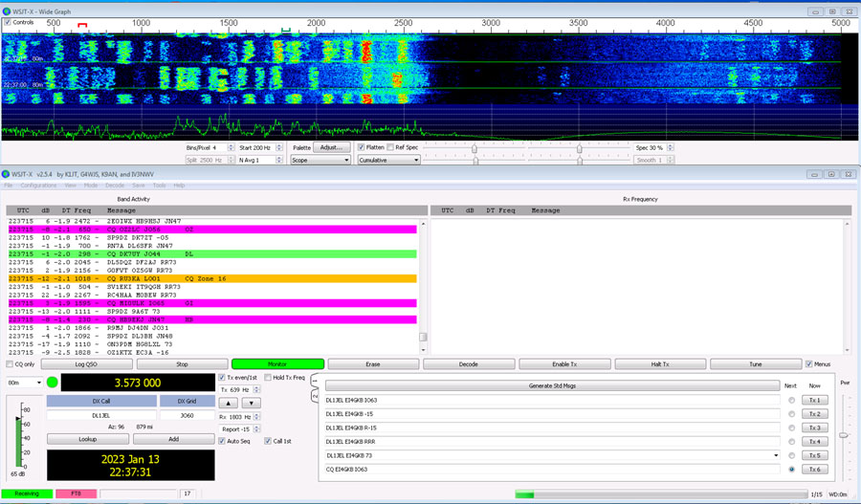Image resolution: width=861 pixels, height=504 pixels.
Task: Adjust the Spec 30 % spinner arrows
Action: click(671, 147)
